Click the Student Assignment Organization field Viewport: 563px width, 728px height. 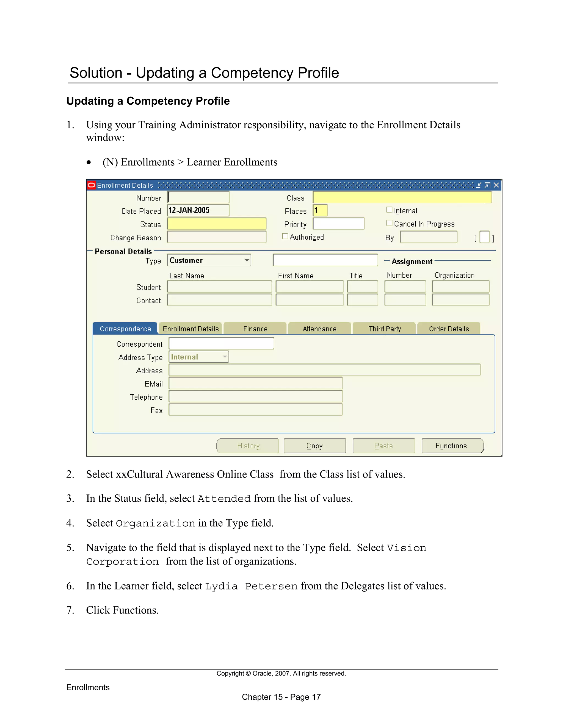461,287
